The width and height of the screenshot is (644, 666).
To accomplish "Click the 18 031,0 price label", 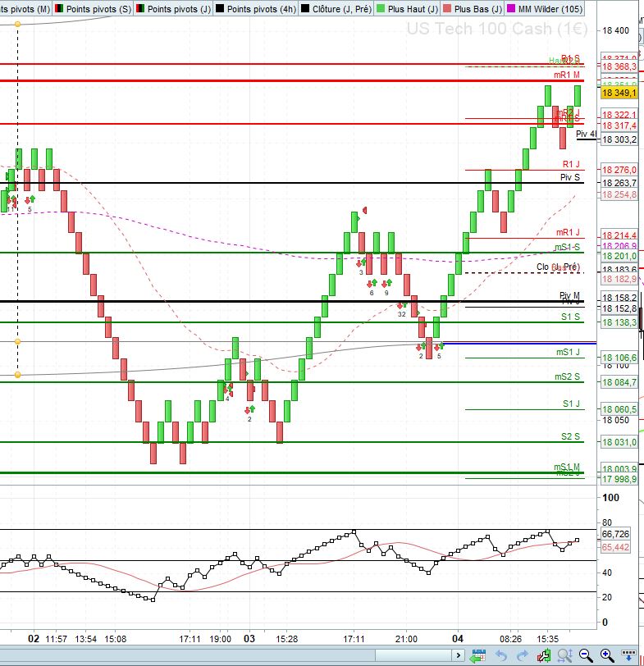I will tap(619, 442).
